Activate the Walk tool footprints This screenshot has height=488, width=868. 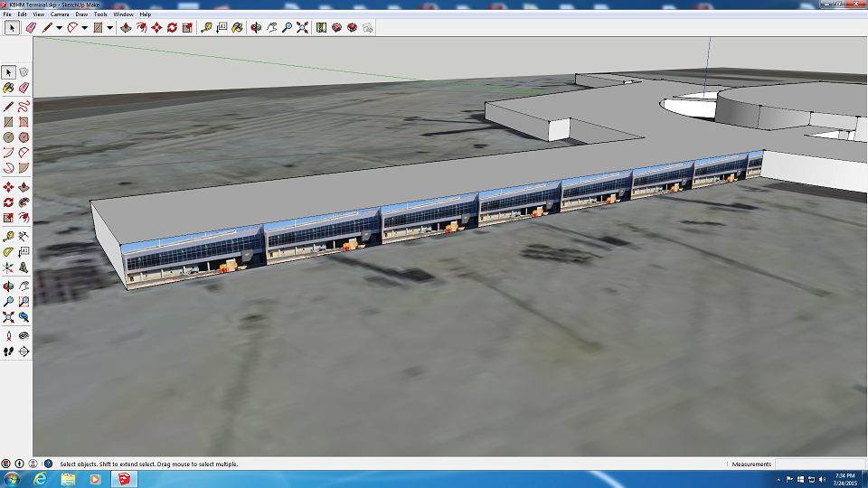point(8,352)
